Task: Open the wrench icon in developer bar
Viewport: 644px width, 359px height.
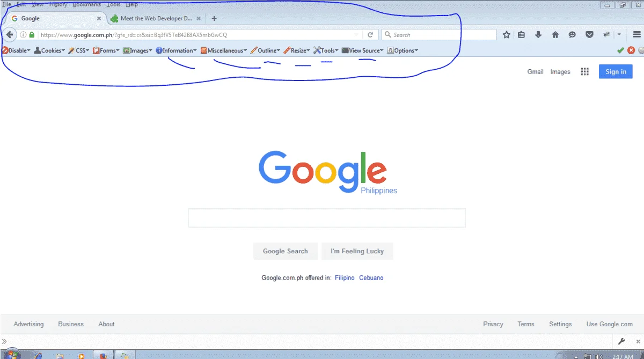Action: [x=621, y=341]
